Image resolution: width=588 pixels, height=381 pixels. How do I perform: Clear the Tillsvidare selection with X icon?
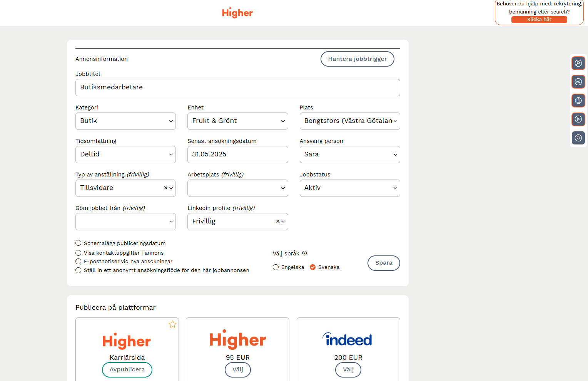point(166,188)
